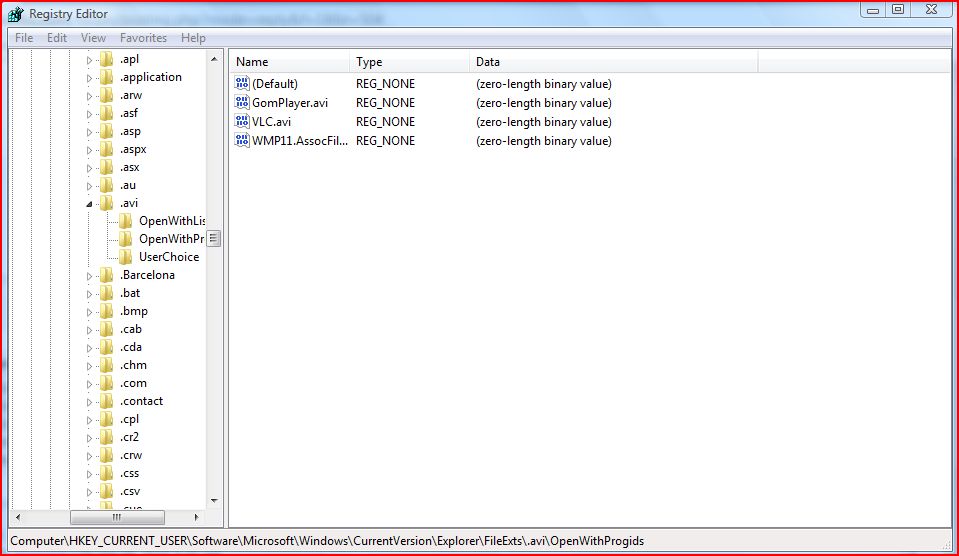
Task: Select the WMP11.AssocFil... value name
Action: click(x=300, y=141)
